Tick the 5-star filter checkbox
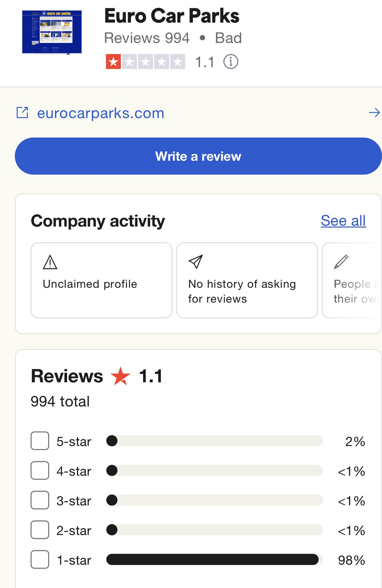382x588 pixels. click(40, 441)
